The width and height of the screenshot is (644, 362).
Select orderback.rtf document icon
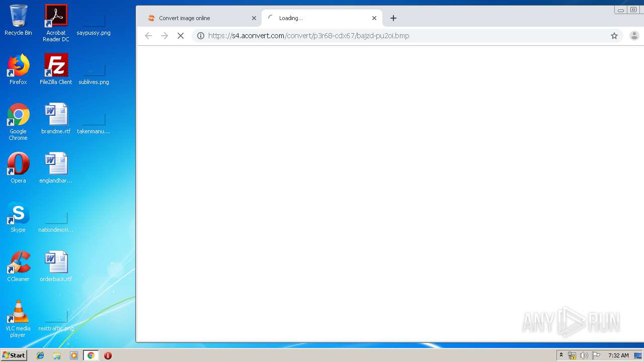pyautogui.click(x=56, y=266)
